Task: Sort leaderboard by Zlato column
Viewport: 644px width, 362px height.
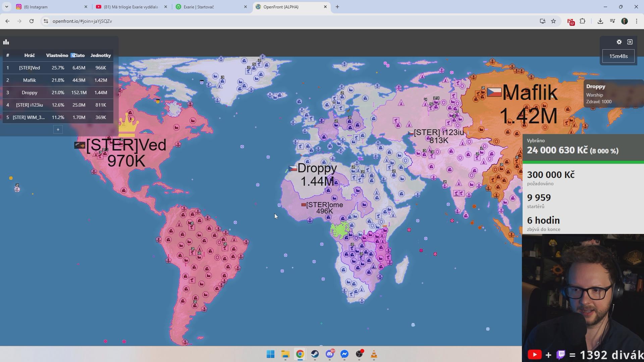Action: point(78,55)
